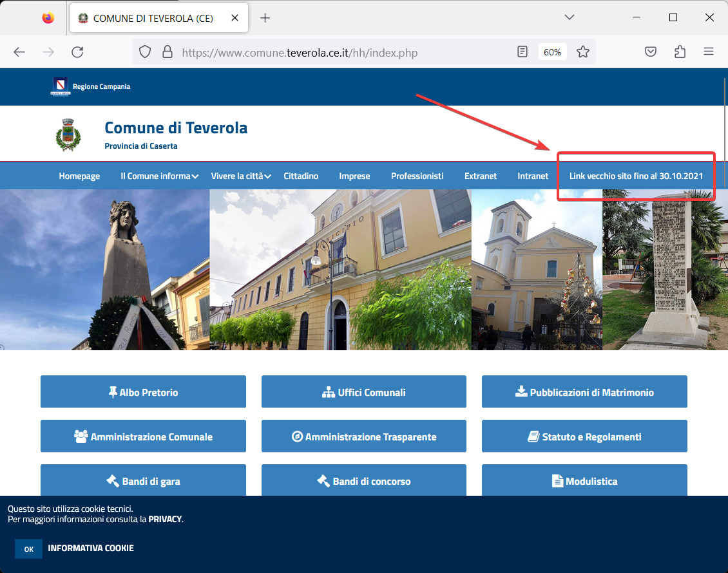Click the browser reload page icon
Screen dimensions: 728x573
[77, 52]
